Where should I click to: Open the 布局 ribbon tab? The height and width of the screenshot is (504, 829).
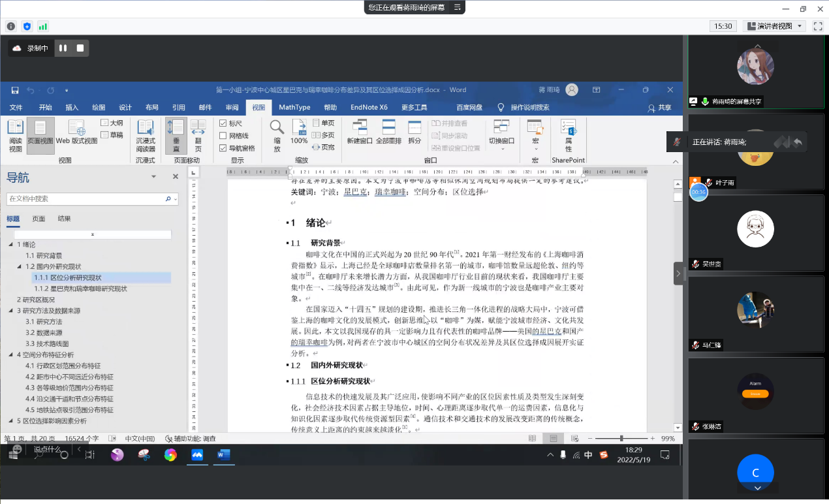click(151, 108)
